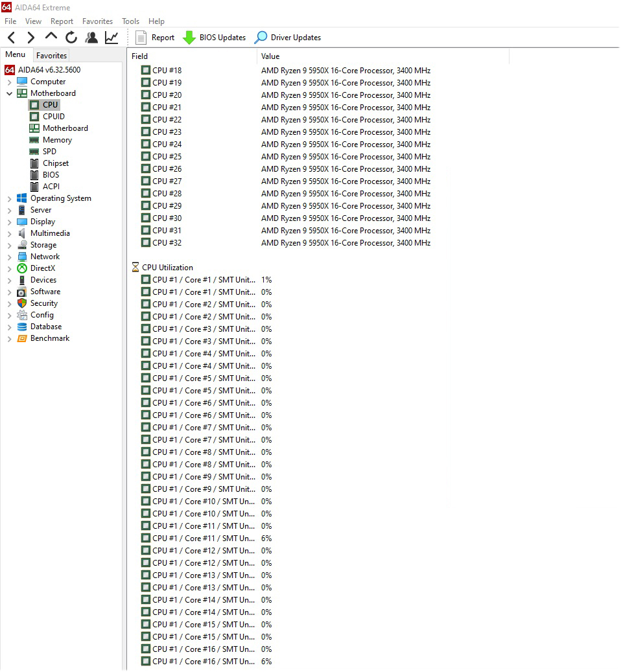Click the CPU #20 processor value text
Screen dimensions: 621x672
click(346, 95)
